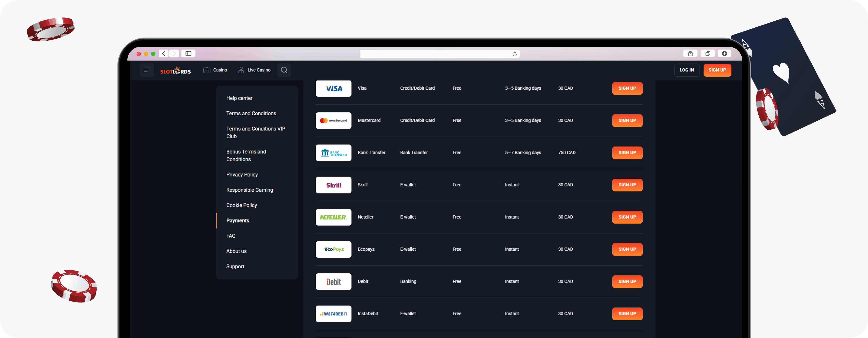Click SIGN UP in the Mastercard row
The width and height of the screenshot is (868, 338).
(627, 120)
